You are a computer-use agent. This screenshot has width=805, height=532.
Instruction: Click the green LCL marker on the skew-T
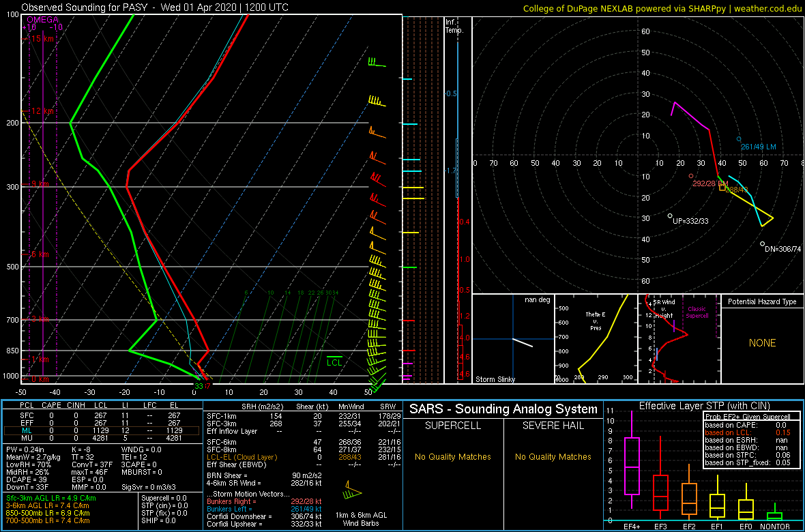click(334, 361)
